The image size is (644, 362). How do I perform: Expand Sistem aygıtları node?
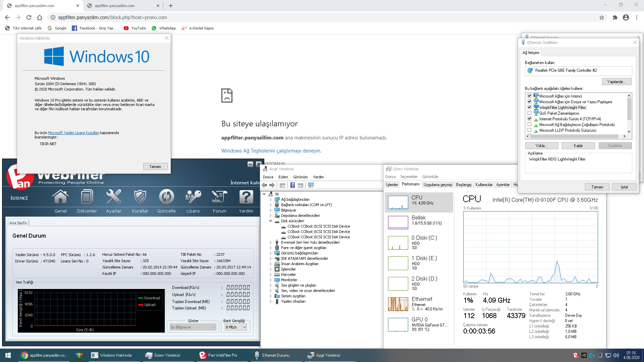pyautogui.click(x=270, y=296)
